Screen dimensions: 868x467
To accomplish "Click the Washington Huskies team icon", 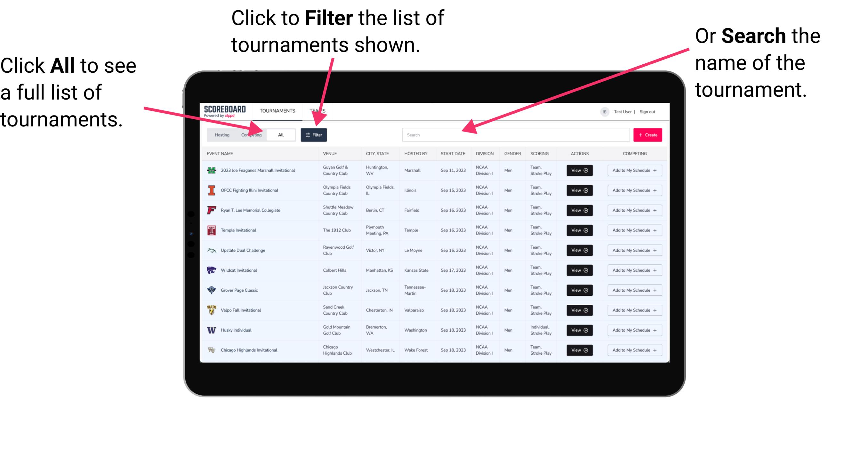I will pyautogui.click(x=212, y=330).
